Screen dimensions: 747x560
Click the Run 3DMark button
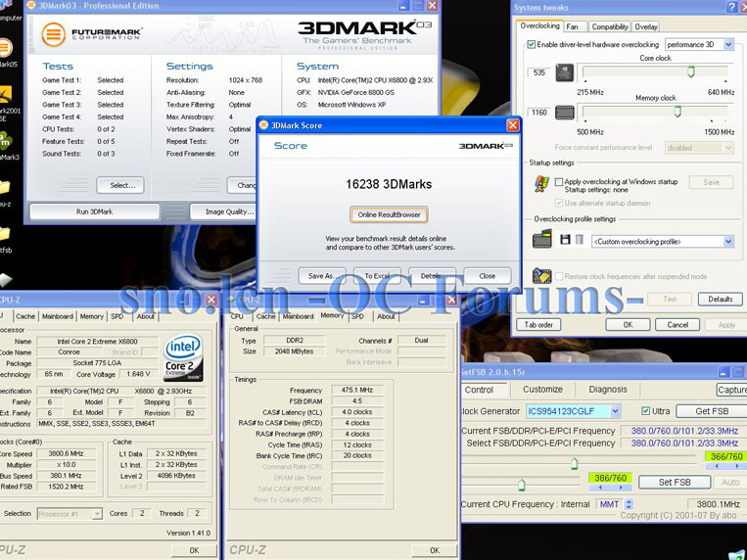pyautogui.click(x=94, y=211)
